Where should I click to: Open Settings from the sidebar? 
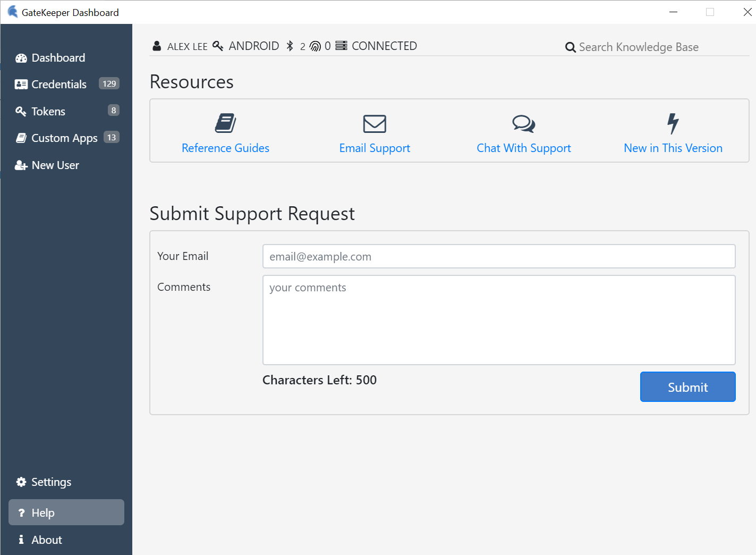[x=51, y=482]
